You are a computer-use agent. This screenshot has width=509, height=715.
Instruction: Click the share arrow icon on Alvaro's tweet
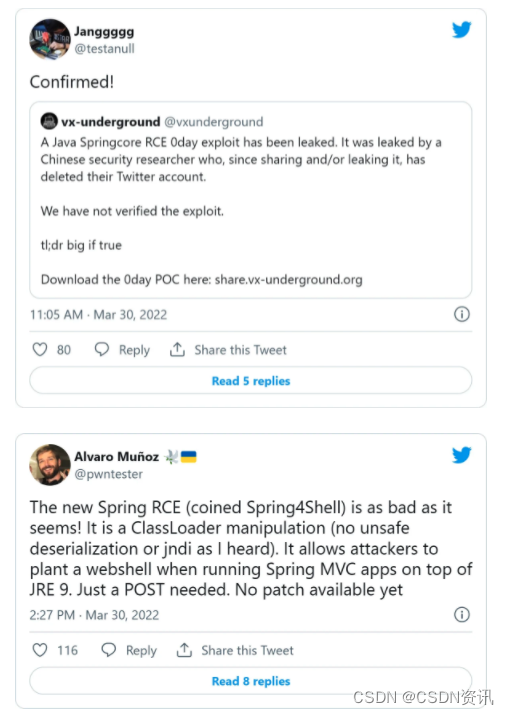(x=184, y=650)
